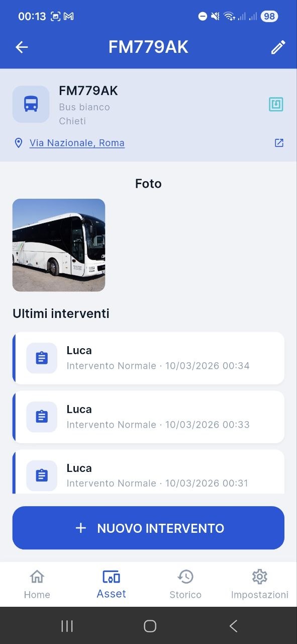The width and height of the screenshot is (297, 644).
Task: Tap the clipboard icon on the first Luca intervention
Action: point(42,358)
